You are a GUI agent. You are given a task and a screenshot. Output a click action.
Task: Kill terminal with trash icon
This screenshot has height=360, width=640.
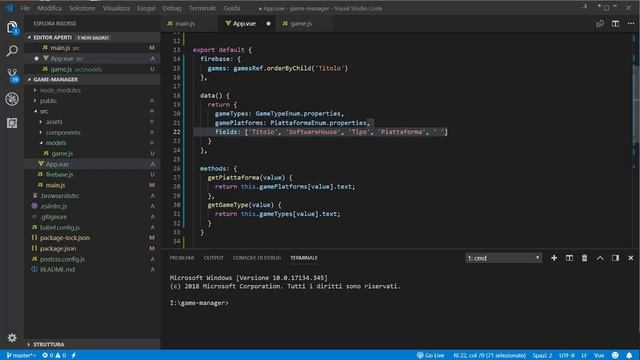pos(584,258)
